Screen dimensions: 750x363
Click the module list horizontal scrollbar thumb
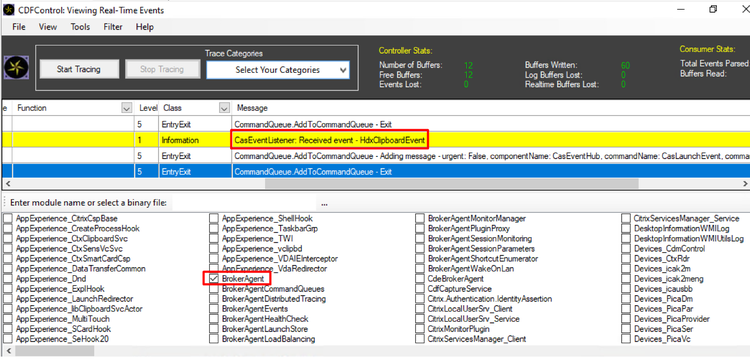[54, 351]
